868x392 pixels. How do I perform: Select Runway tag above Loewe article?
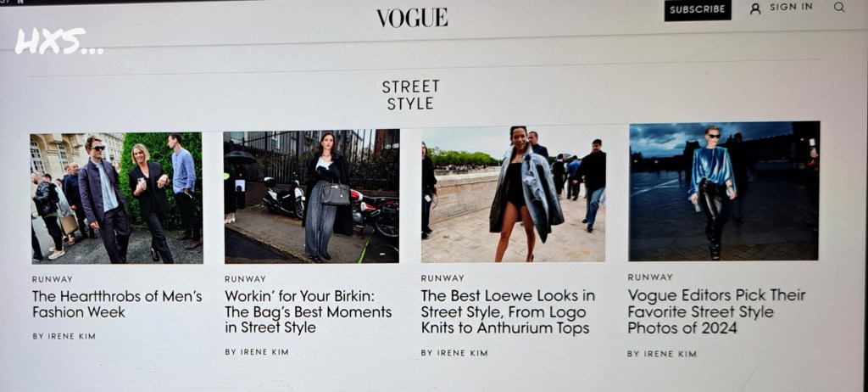442,278
